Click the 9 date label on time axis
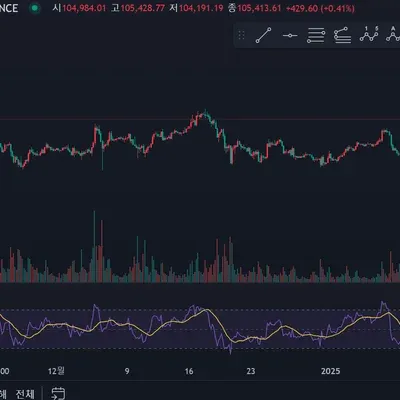The width and height of the screenshot is (400, 400). click(127, 371)
